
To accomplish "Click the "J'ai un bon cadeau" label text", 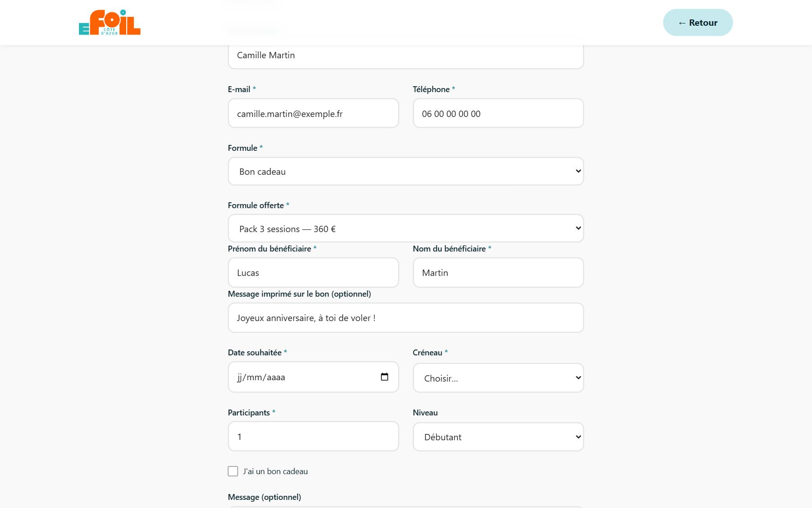I will click(x=275, y=471).
